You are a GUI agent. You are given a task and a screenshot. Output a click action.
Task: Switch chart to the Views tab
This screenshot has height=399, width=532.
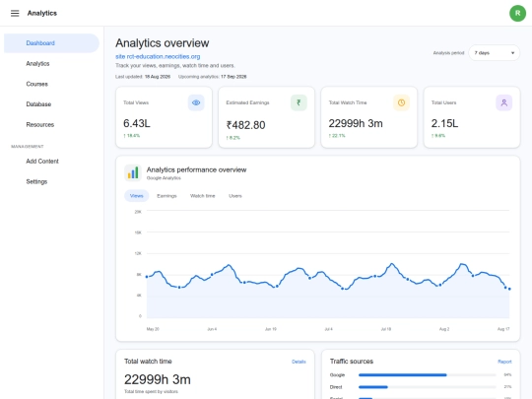coord(136,196)
